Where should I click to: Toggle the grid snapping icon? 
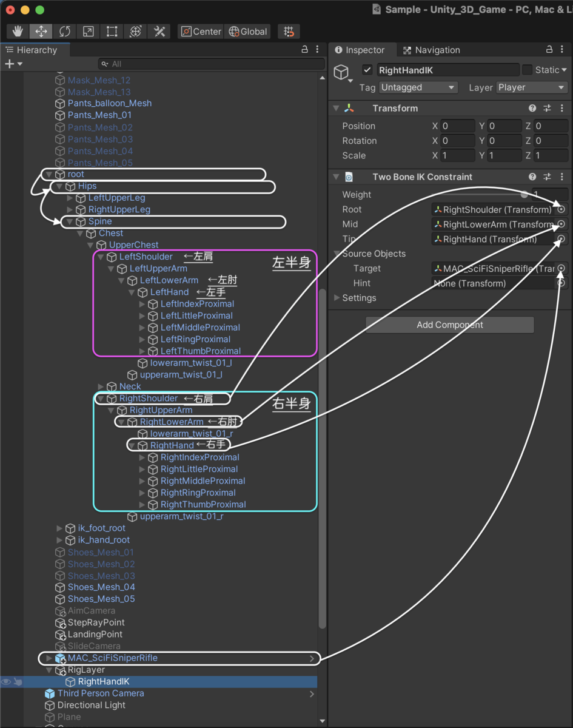point(289,32)
